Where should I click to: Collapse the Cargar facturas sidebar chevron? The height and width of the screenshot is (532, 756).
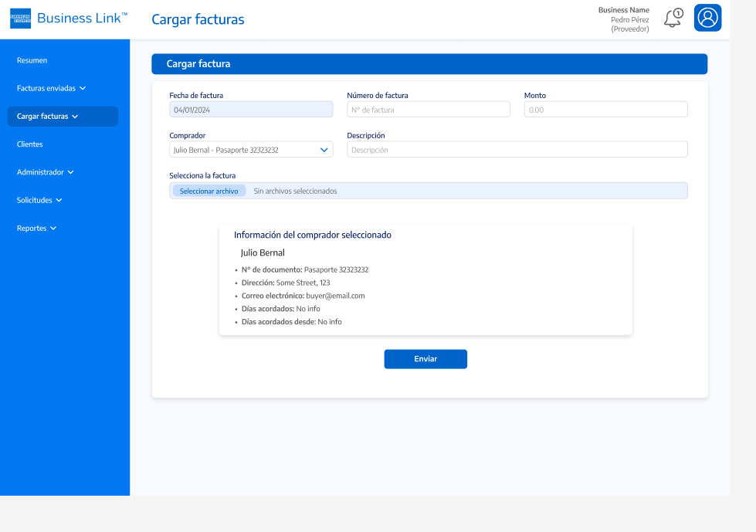(75, 117)
